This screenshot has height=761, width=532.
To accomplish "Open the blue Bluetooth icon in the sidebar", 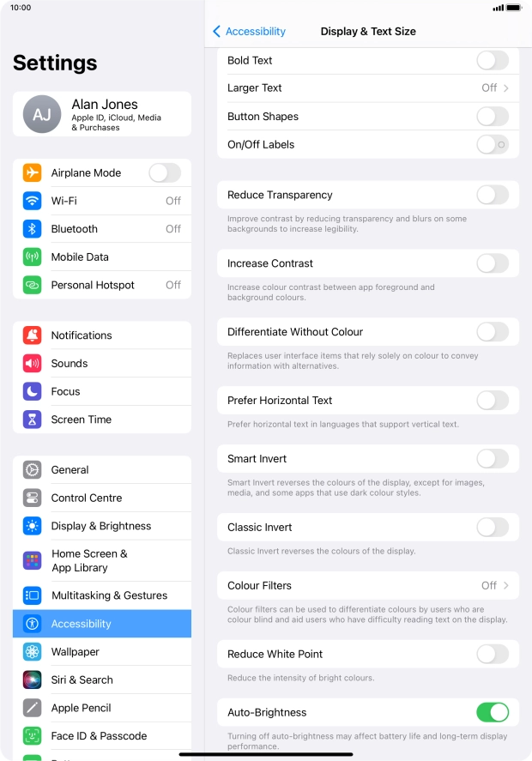I will coord(32,228).
